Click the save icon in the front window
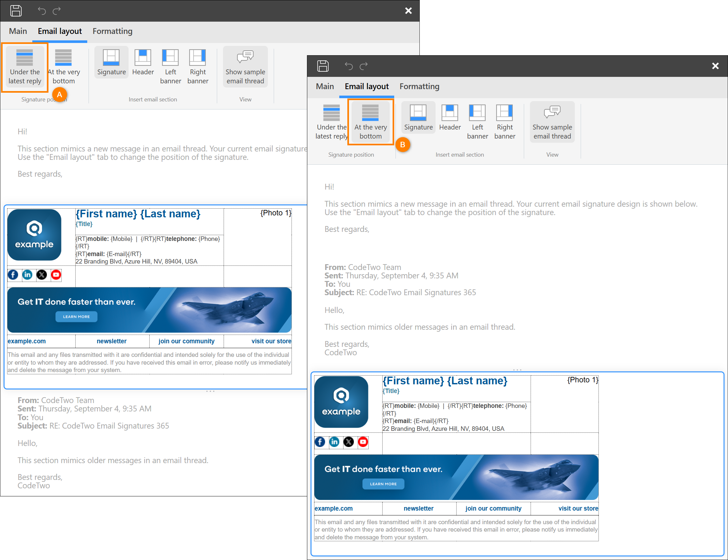 [323, 66]
